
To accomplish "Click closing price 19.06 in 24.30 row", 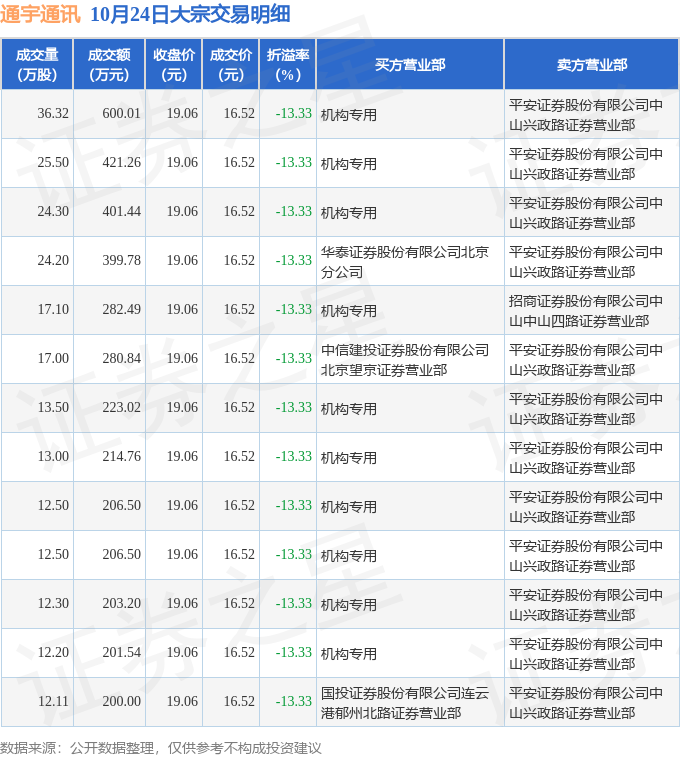I will pyautogui.click(x=182, y=211).
